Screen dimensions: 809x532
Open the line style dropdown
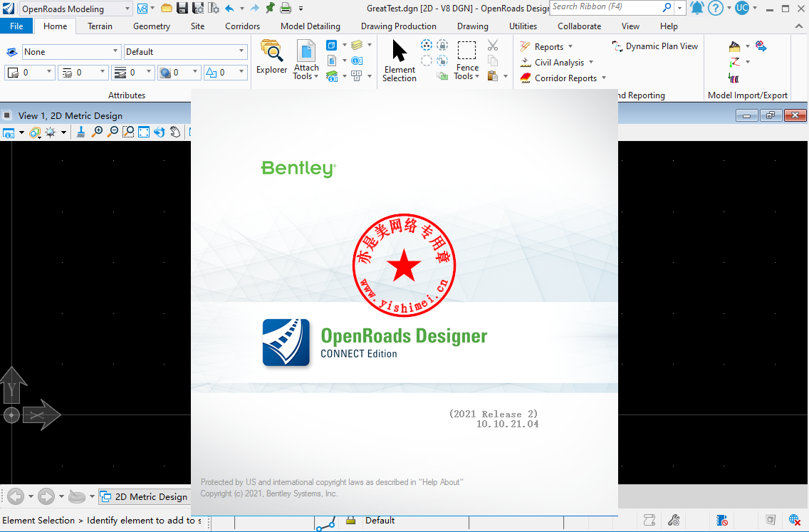click(x=83, y=73)
